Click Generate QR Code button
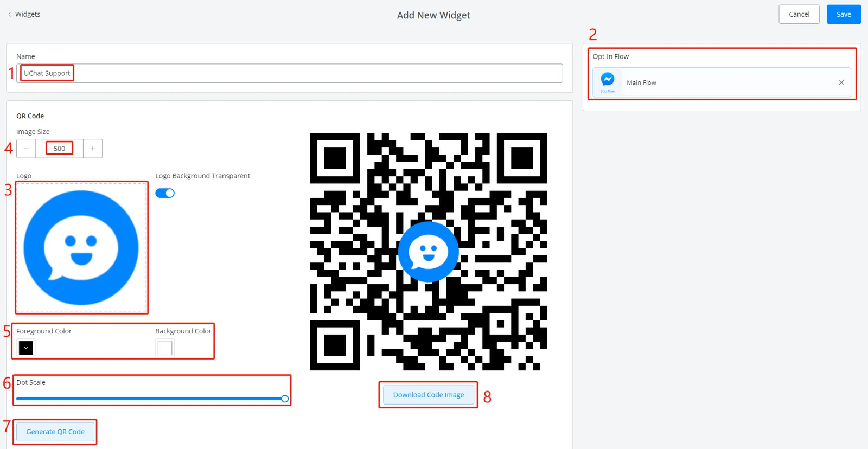 click(55, 432)
